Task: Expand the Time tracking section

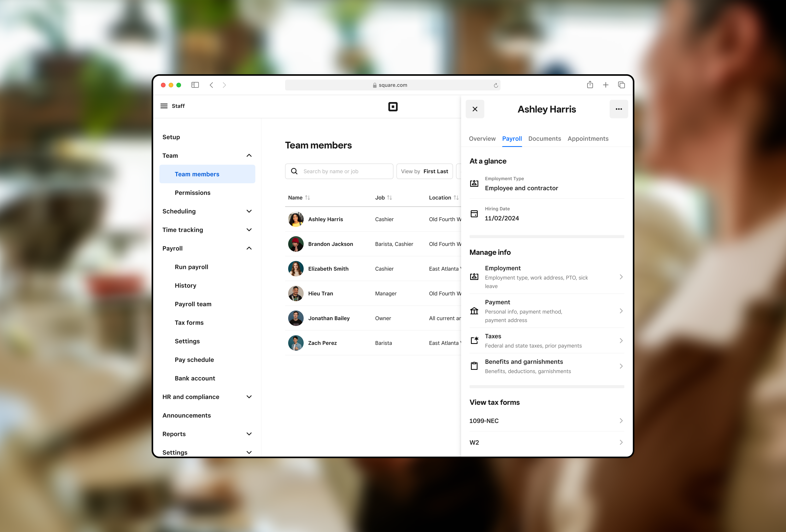Action: coord(249,230)
